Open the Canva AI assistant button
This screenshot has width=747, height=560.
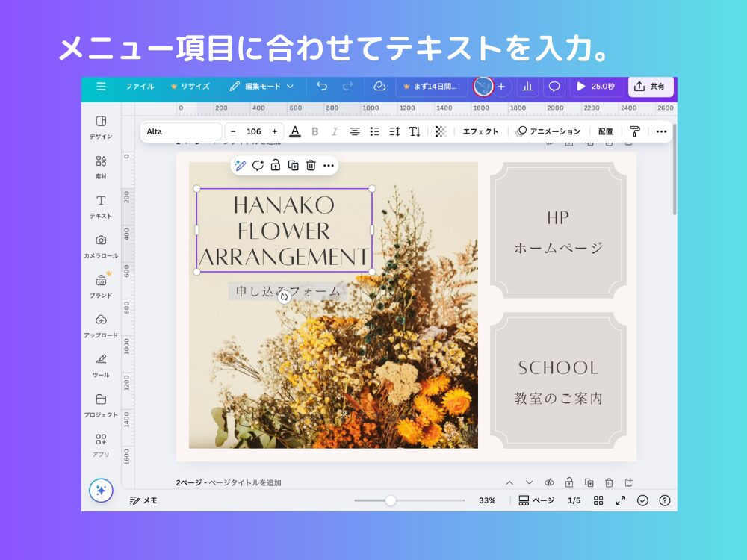pos(101,491)
